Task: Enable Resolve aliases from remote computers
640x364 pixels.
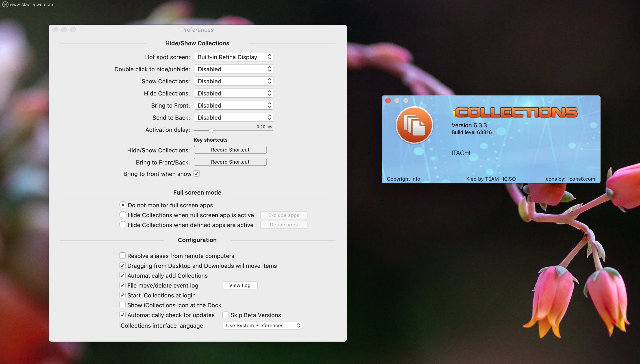Action: [122, 256]
